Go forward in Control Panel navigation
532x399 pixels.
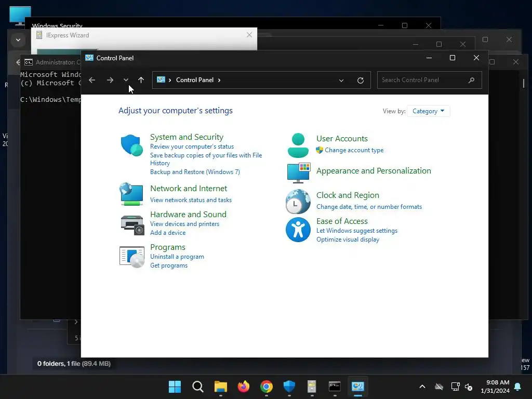110,80
